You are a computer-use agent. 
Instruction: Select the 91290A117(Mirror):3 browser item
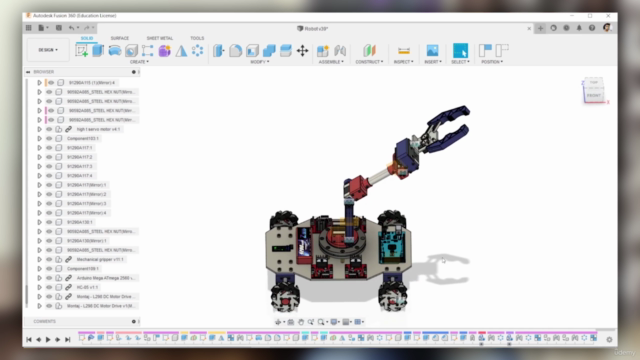tap(87, 204)
